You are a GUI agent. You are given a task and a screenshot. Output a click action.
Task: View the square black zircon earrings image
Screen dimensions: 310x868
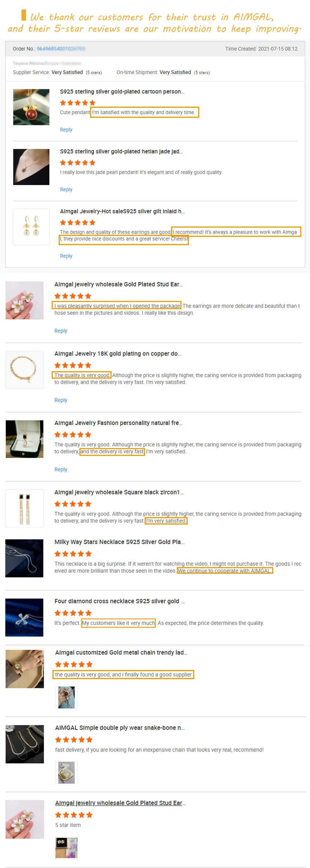tap(24, 508)
